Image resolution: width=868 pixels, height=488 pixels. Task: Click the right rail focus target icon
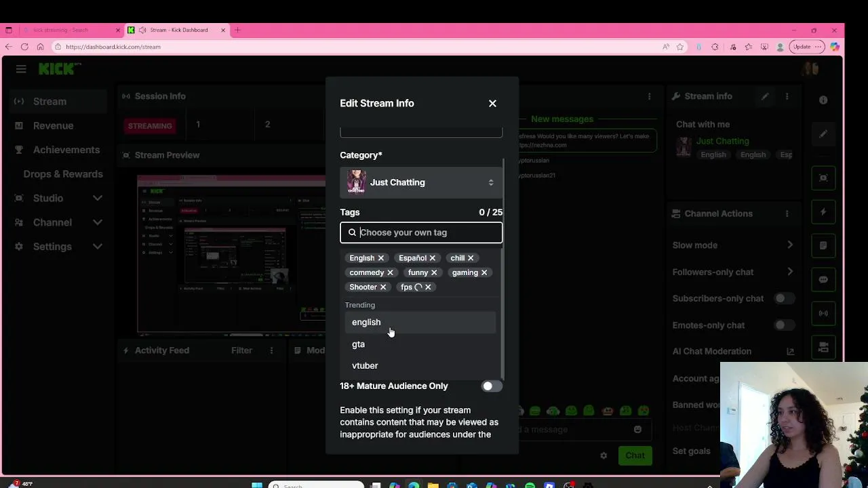point(823,178)
